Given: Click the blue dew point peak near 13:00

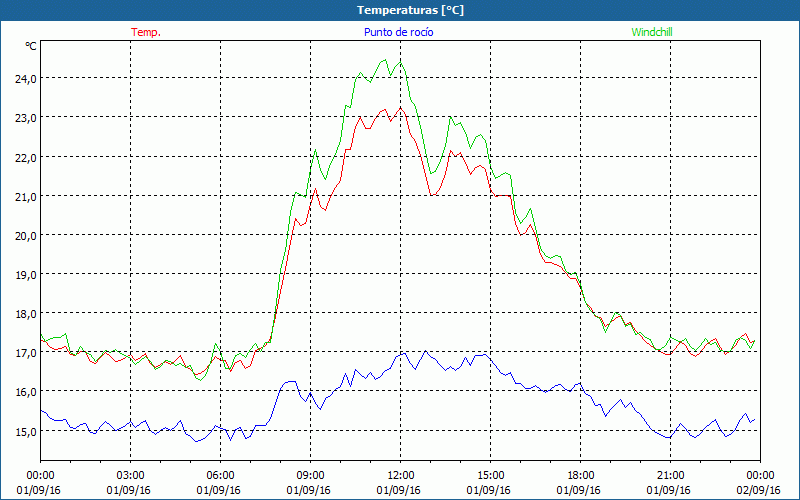Looking at the screenshot, I should pos(426,351).
